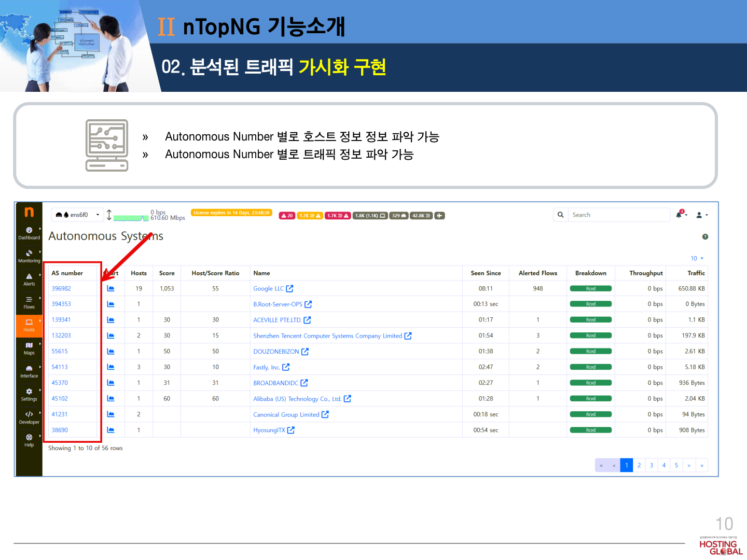Open chart icon for AS 132203

110,335
